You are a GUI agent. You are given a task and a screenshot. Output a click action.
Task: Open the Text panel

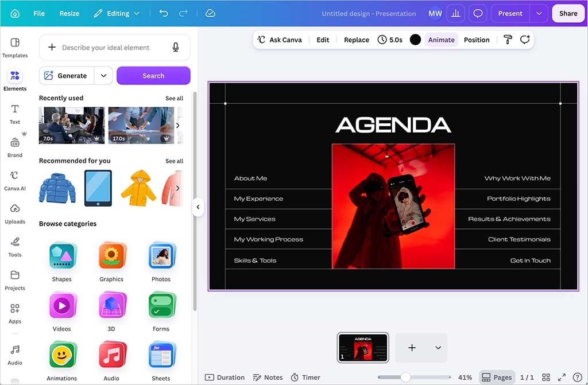(x=15, y=114)
